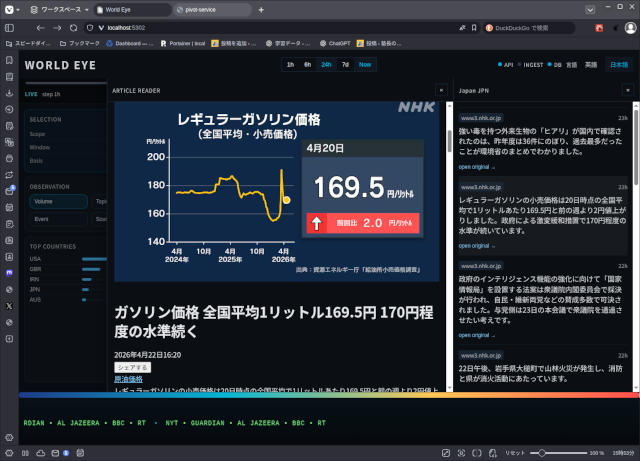
Task: Open the downloads panel in the sidebar
Action: pyautogui.click(x=9, y=90)
